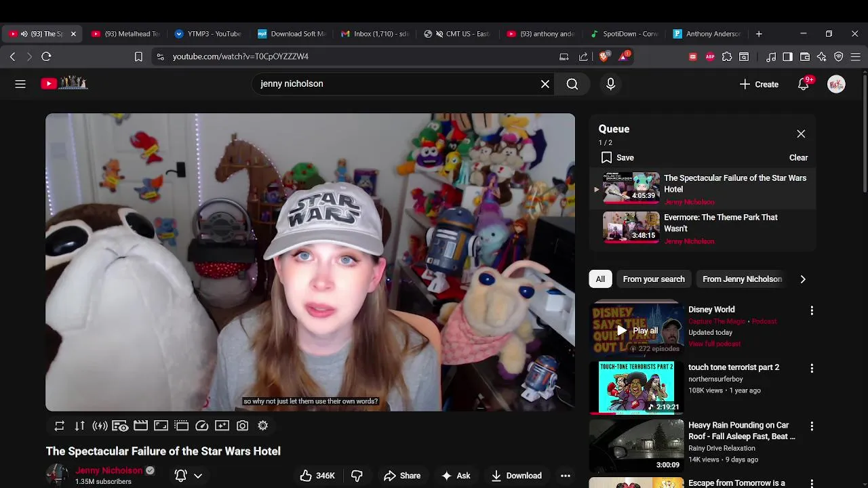
Task: Open the Jenny Nicholson channel name link
Action: click(x=108, y=470)
